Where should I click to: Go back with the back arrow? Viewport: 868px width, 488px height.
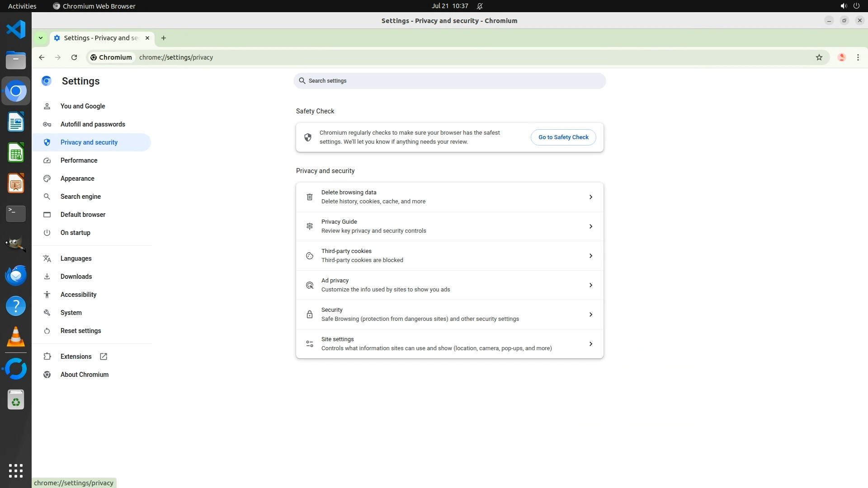point(42,57)
